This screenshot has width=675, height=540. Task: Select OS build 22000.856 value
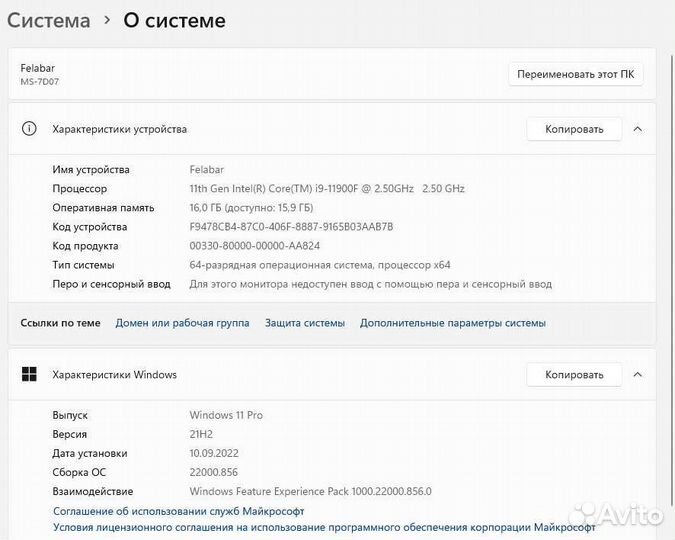click(214, 472)
